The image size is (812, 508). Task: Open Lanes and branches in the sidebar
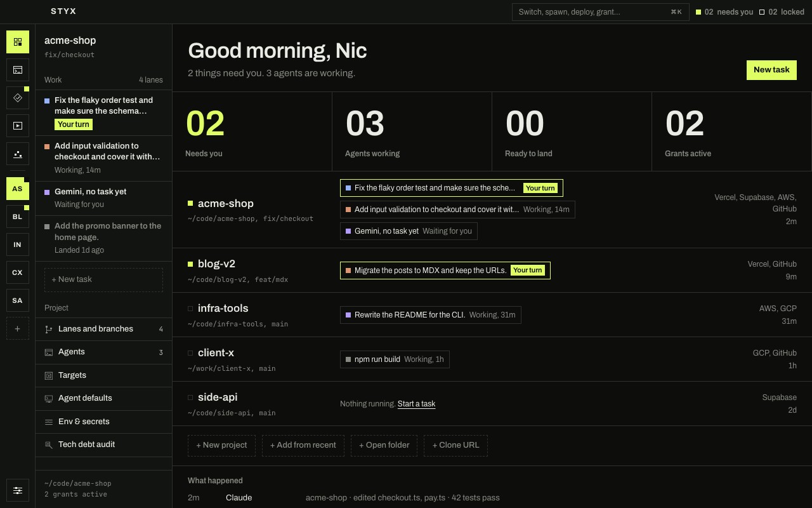point(104,329)
